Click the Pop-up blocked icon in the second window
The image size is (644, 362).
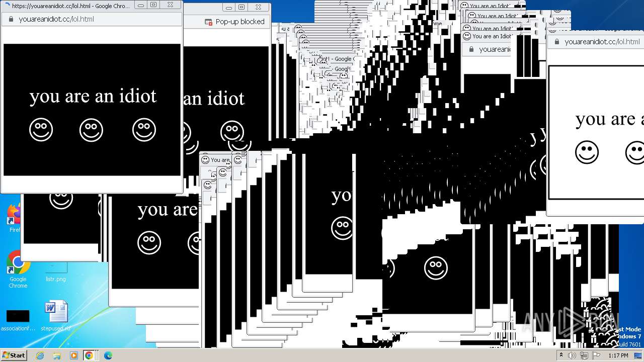point(208,22)
